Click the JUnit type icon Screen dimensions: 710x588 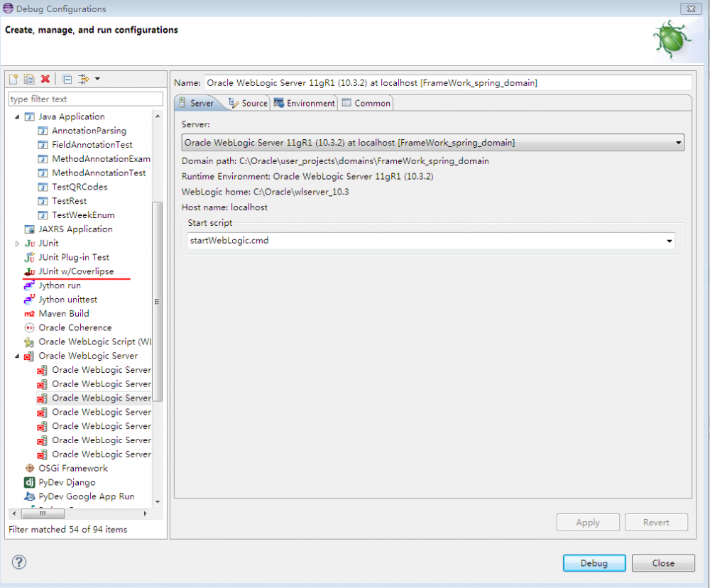pyautogui.click(x=29, y=244)
